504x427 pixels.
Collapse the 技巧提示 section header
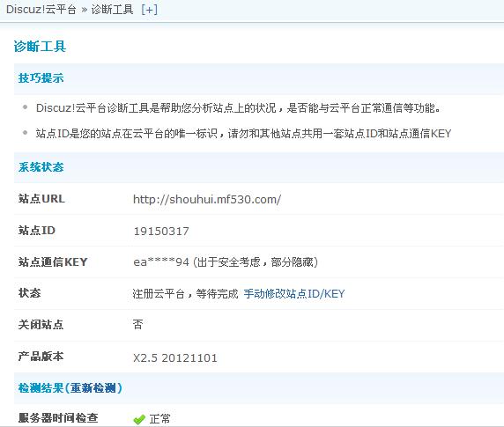(x=41, y=78)
